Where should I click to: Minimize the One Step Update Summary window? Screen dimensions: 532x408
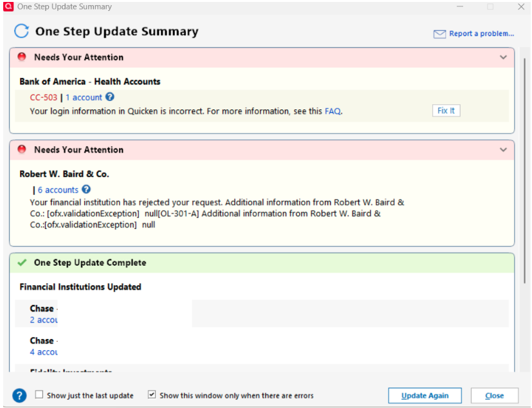tap(460, 6)
